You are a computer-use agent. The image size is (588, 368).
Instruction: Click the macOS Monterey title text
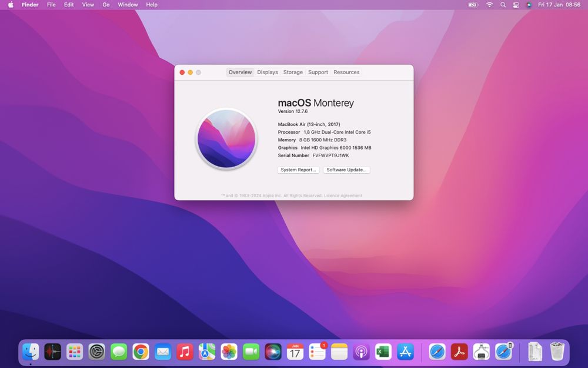pos(316,103)
